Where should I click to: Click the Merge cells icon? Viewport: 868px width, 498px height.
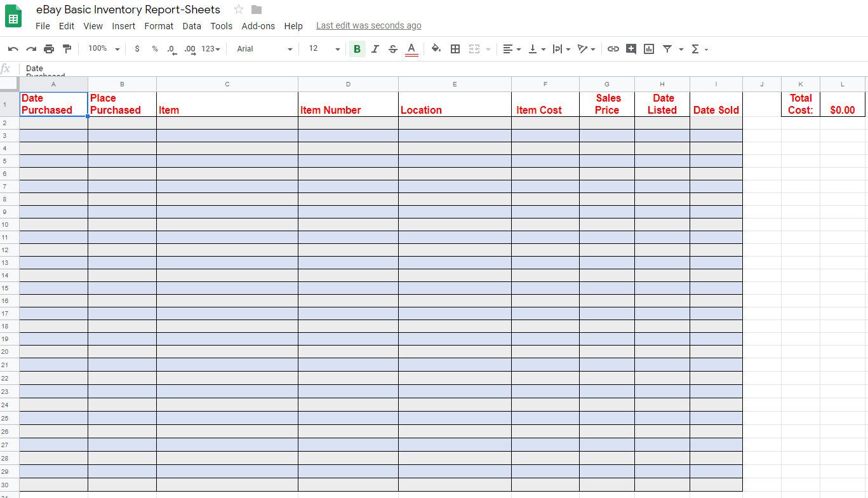click(x=474, y=49)
